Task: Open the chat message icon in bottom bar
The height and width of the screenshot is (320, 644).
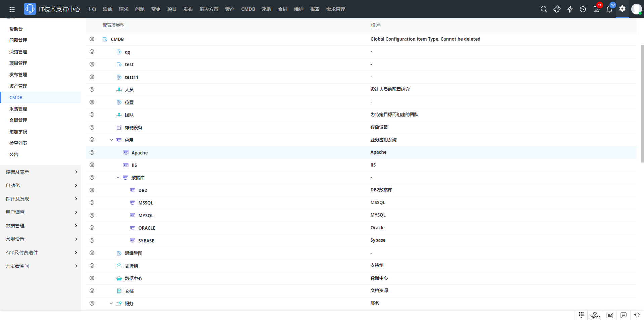Action: pos(624,315)
